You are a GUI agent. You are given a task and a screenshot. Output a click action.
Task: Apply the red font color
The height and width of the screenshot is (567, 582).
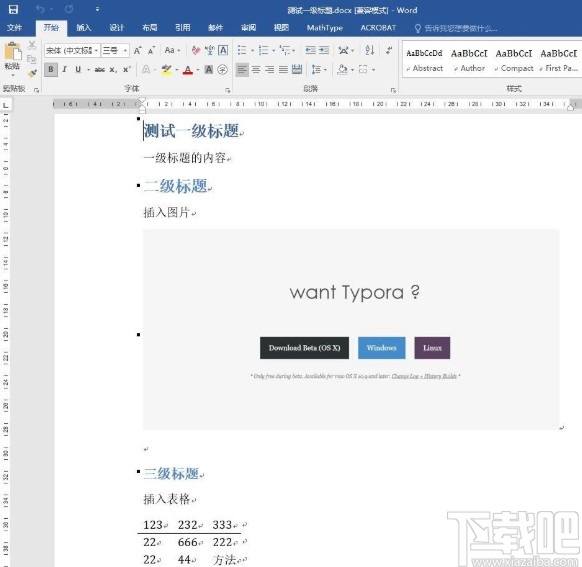[x=188, y=70]
